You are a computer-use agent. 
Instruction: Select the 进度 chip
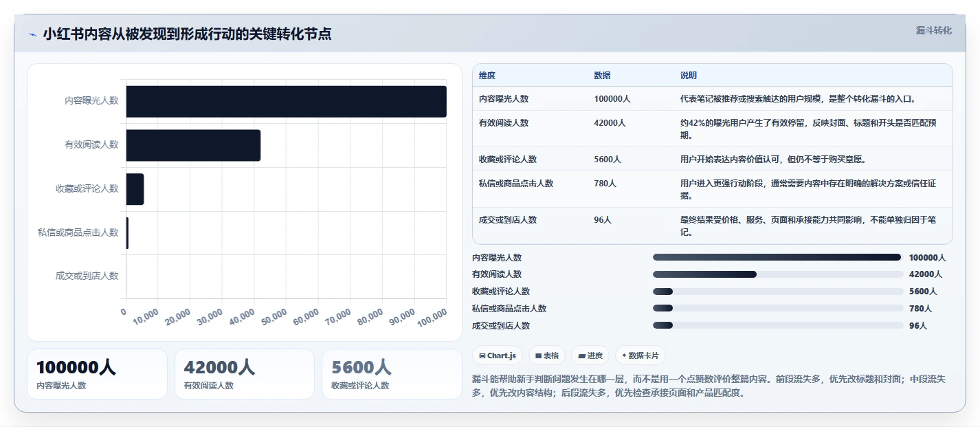click(x=590, y=355)
